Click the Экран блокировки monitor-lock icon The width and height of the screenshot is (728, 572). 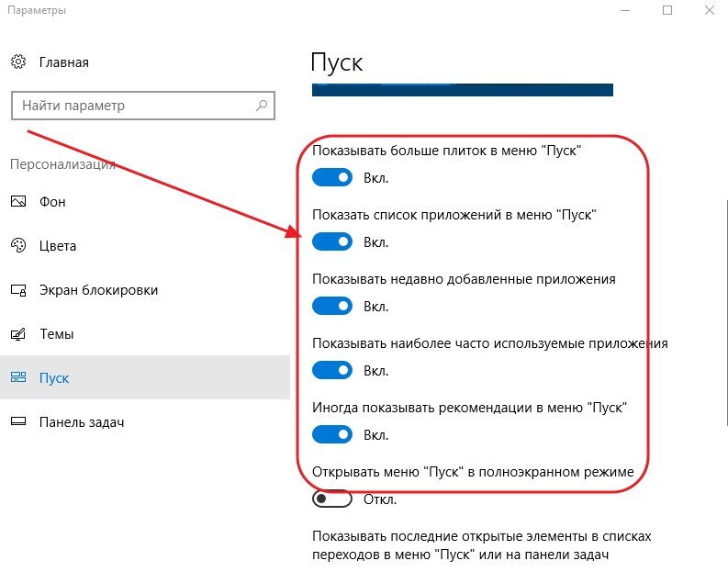point(18,290)
